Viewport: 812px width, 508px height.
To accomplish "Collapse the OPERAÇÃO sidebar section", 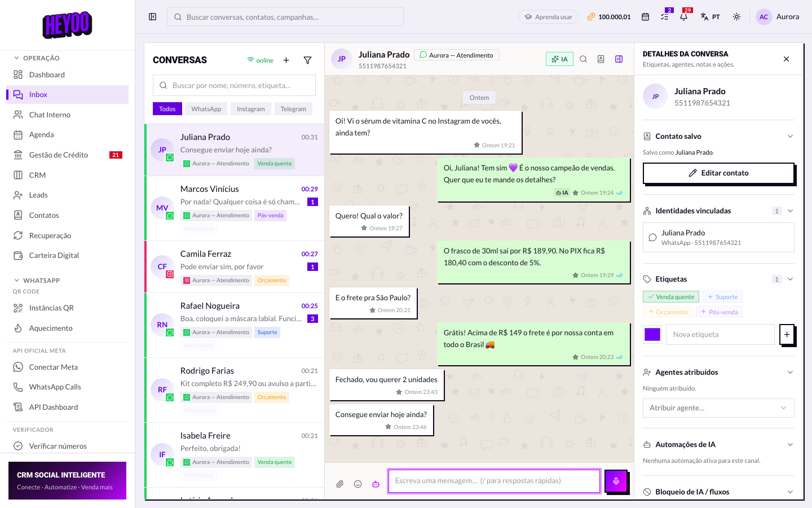I will [37, 58].
